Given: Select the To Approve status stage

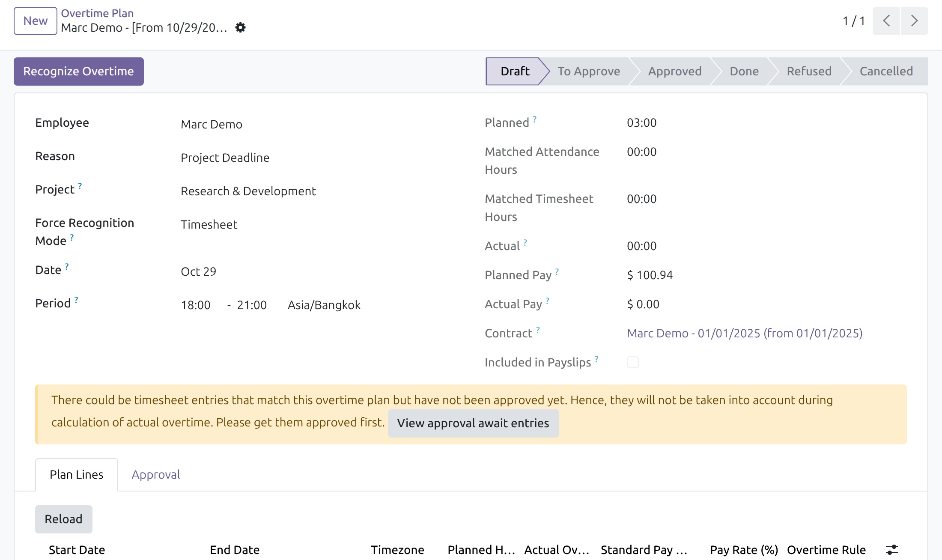Looking at the screenshot, I should [589, 71].
